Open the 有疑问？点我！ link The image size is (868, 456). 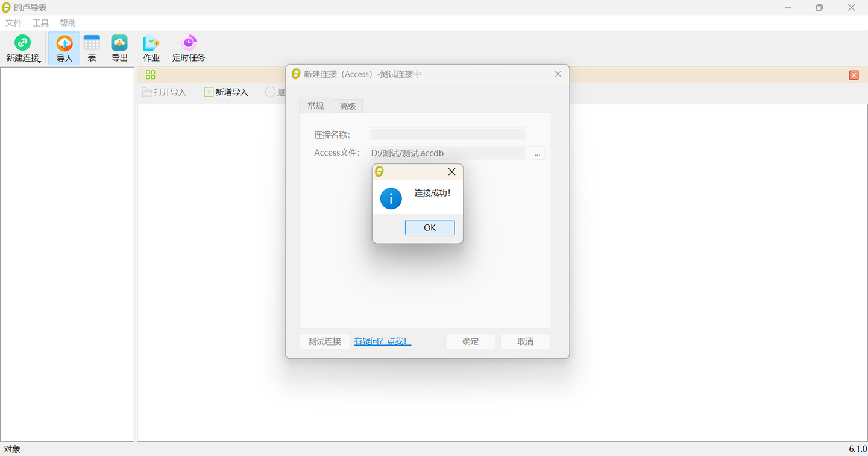(383, 341)
